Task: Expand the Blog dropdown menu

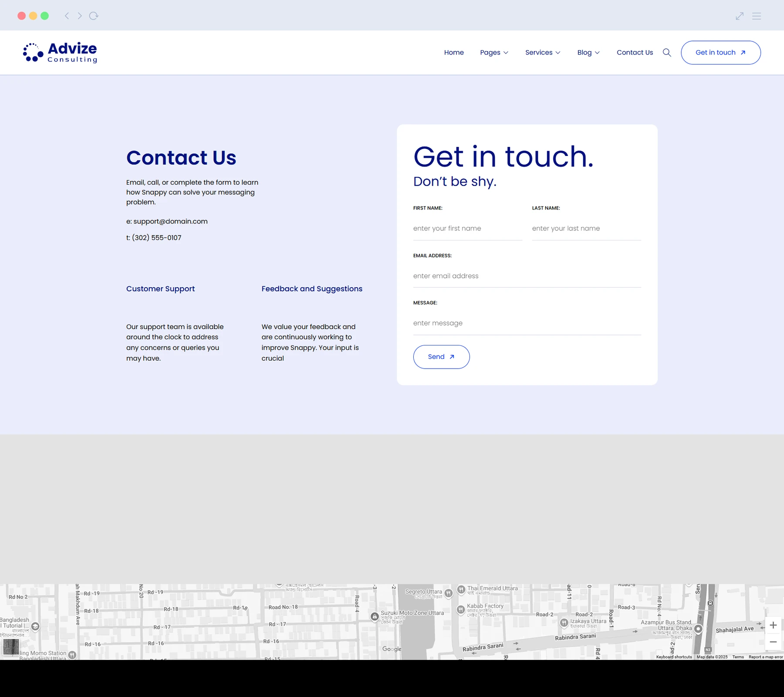Action: coord(588,53)
